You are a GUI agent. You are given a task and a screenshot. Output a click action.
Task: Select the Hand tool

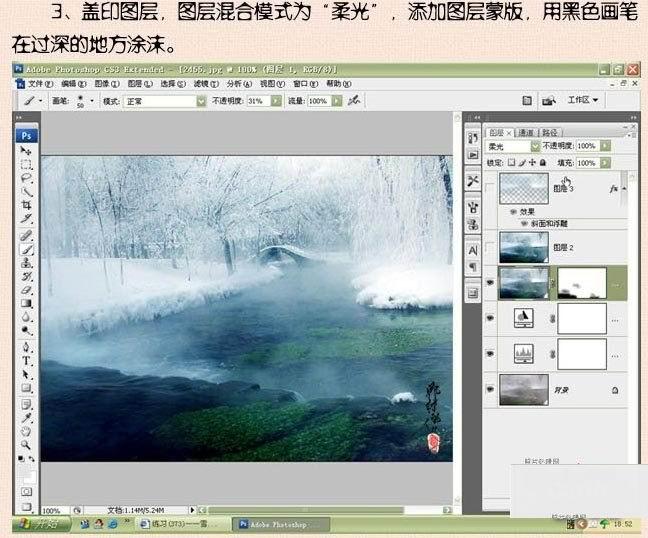click(x=26, y=432)
